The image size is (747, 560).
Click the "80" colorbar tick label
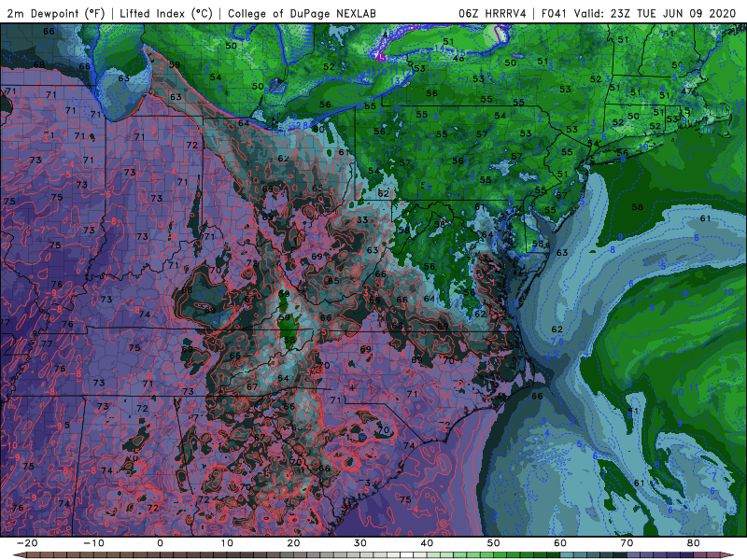click(694, 543)
